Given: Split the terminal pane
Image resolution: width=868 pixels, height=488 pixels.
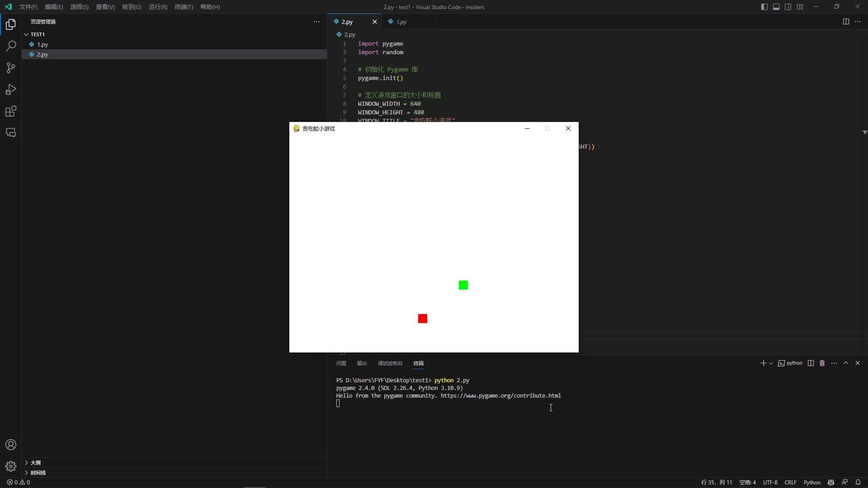Looking at the screenshot, I should click(811, 363).
